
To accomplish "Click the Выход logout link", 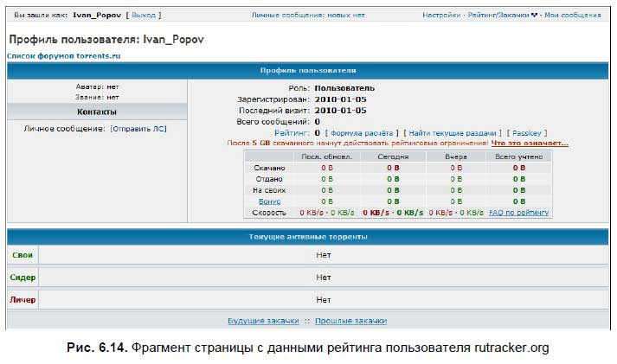I will [x=144, y=16].
